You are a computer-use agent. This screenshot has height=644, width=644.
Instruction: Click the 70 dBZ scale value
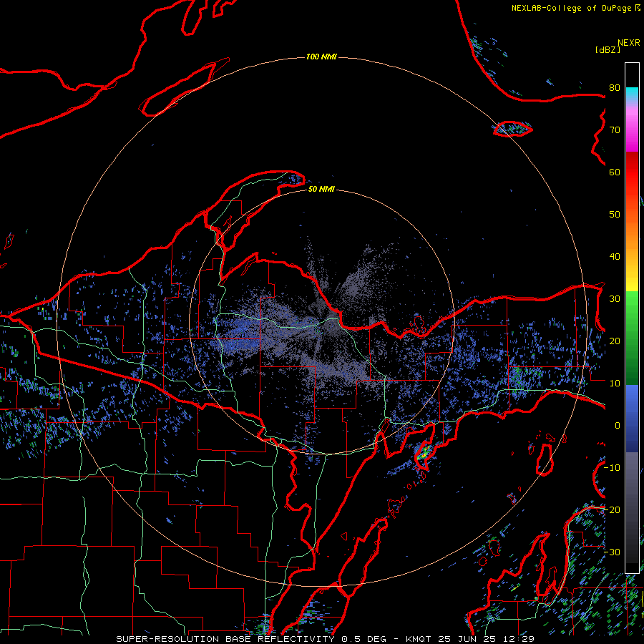[615, 130]
